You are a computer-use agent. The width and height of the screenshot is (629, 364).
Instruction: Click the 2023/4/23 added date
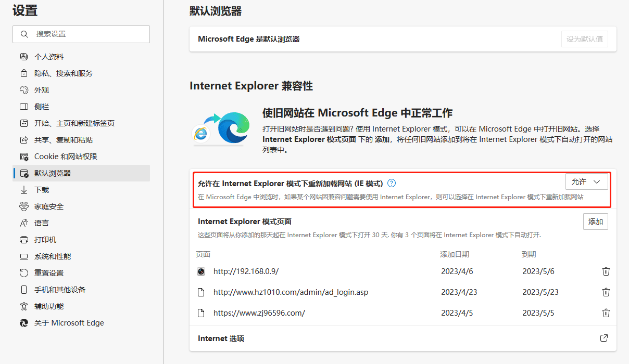(x=459, y=292)
